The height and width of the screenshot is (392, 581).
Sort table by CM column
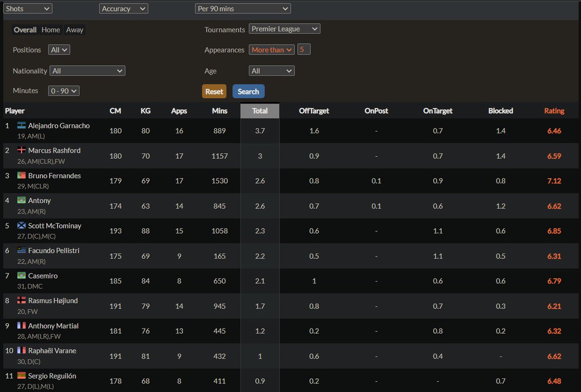coord(115,111)
